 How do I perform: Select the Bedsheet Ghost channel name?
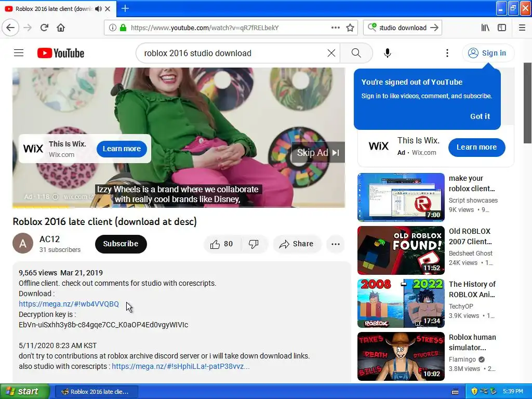[470, 253]
